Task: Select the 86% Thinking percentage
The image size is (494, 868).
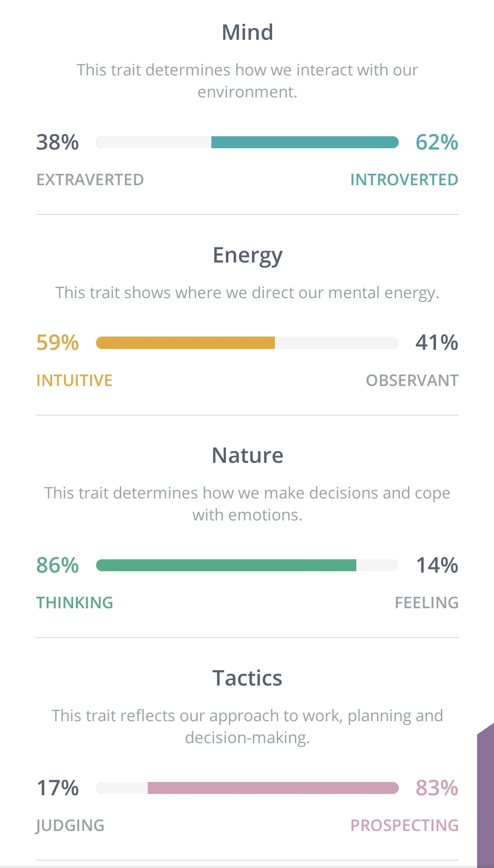Action: click(58, 565)
